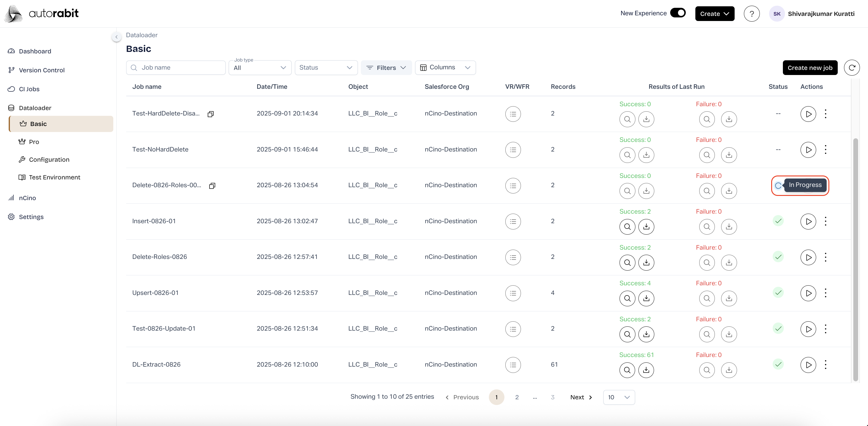The height and width of the screenshot is (426, 868).
Task: Run the Insert-0826-01 job
Action: point(808,221)
